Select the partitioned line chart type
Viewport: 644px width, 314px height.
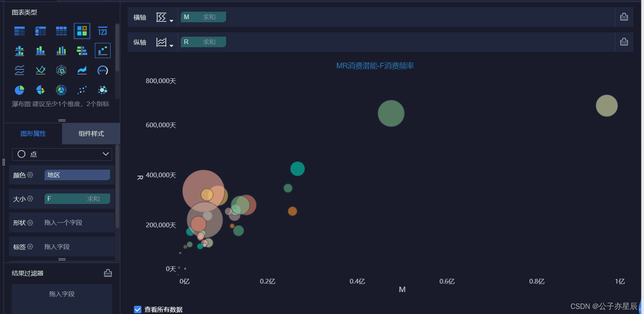(x=20, y=70)
